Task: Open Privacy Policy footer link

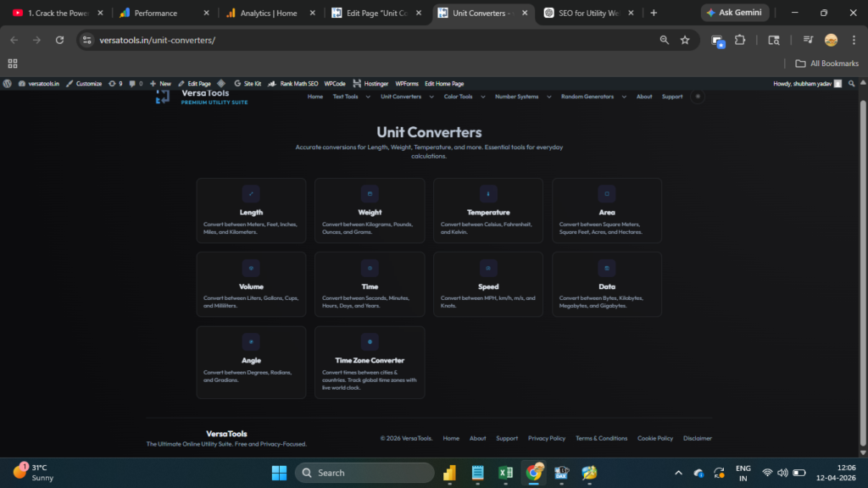Action: point(547,438)
